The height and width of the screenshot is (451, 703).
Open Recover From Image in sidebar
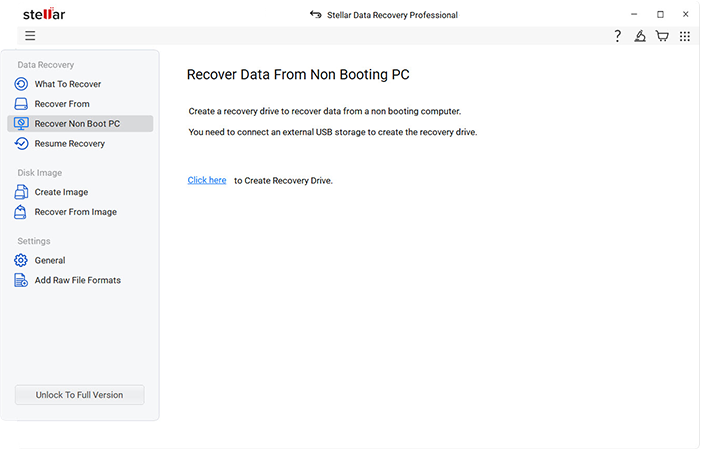pyautogui.click(x=75, y=212)
